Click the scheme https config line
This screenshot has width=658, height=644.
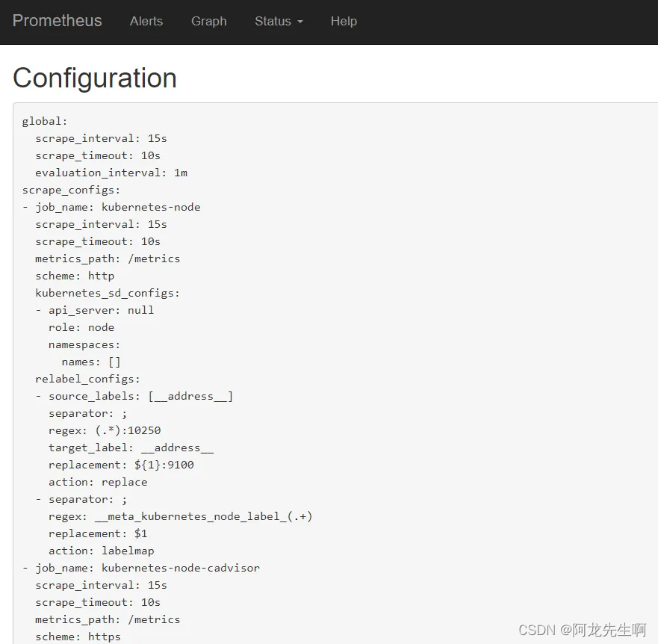point(77,637)
